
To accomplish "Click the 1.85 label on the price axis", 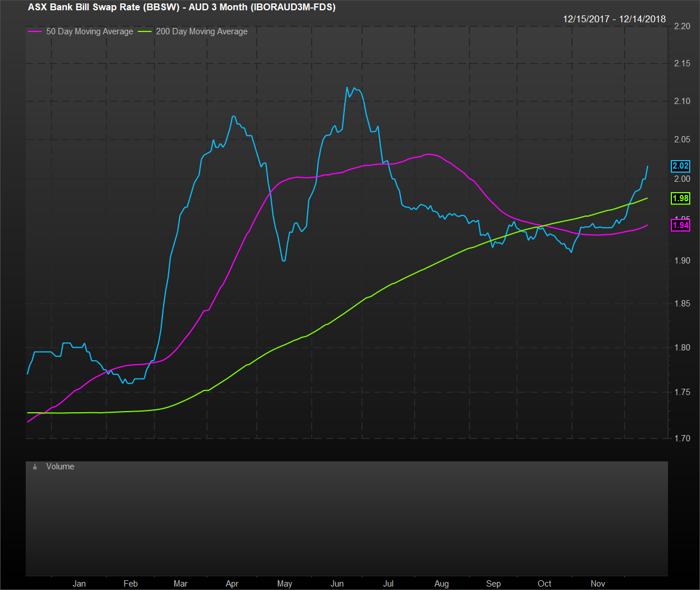I will click(683, 304).
